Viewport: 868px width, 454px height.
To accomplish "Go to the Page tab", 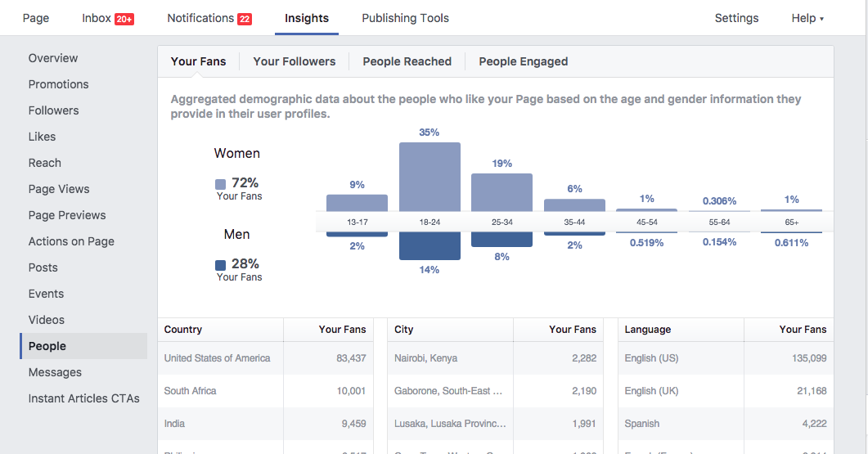I will tap(36, 18).
